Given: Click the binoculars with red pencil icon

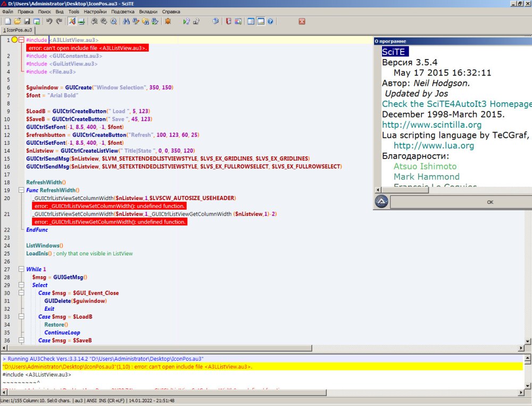Looking at the screenshot, I should coord(136,21).
